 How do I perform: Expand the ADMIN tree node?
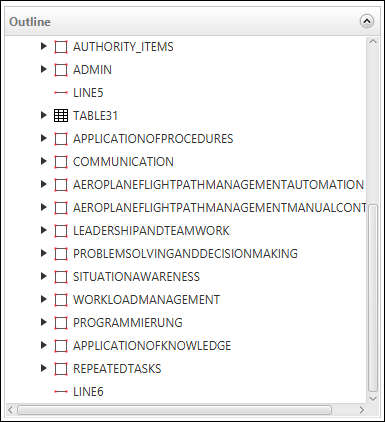pos(43,69)
